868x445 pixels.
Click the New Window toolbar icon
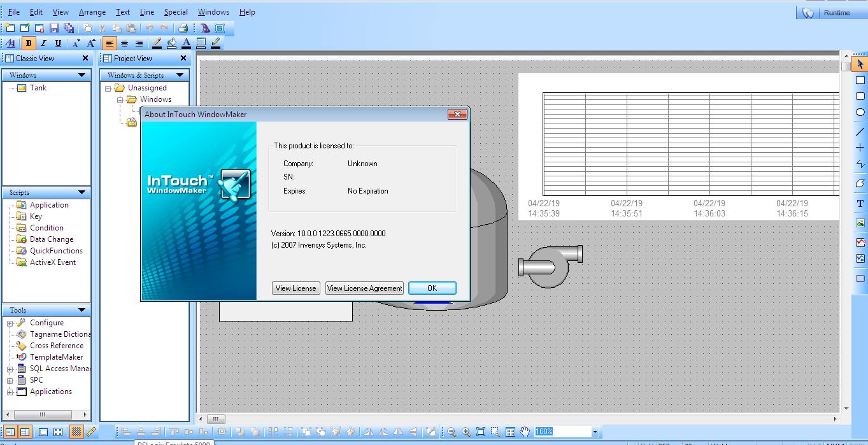[x=10, y=28]
